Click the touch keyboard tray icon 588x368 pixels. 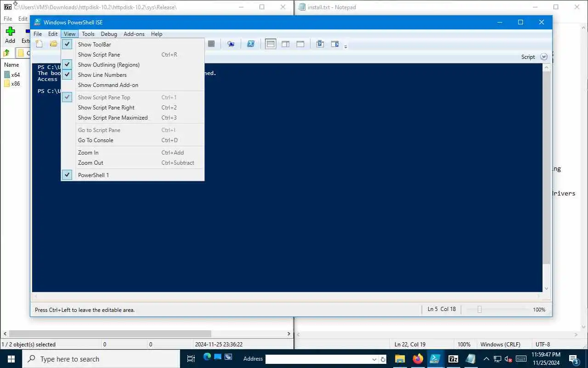521,359
